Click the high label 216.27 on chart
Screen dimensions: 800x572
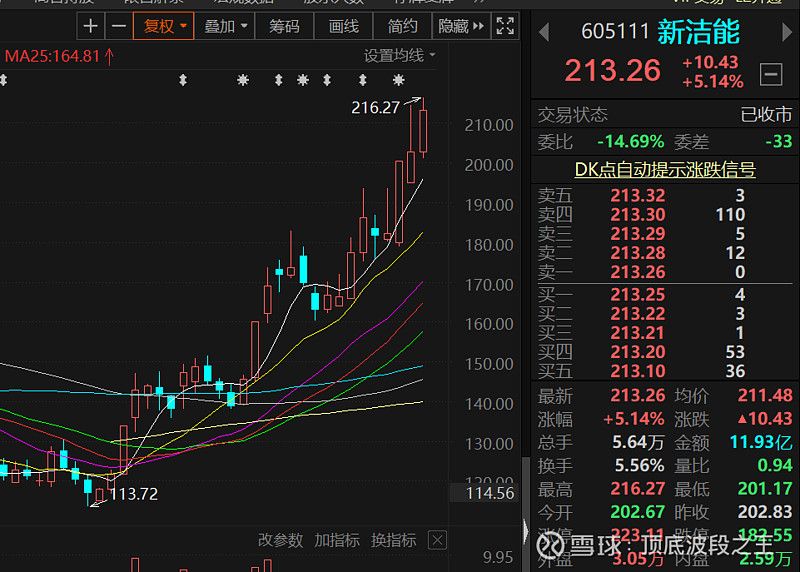(375, 108)
